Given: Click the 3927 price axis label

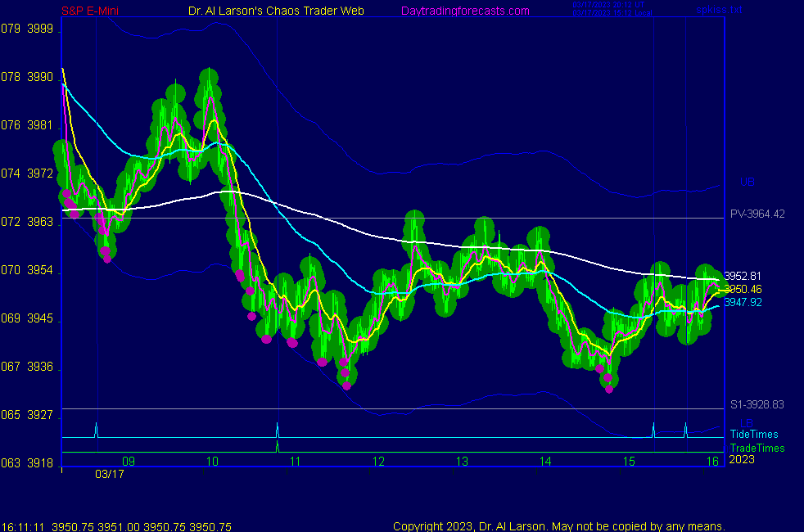Looking at the screenshot, I should click(x=40, y=415).
